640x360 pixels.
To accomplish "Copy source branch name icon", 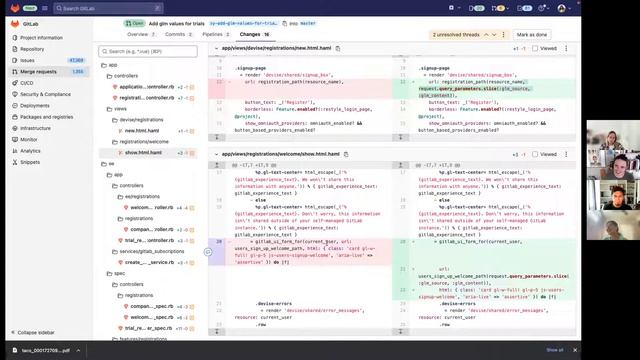I will tap(284, 24).
